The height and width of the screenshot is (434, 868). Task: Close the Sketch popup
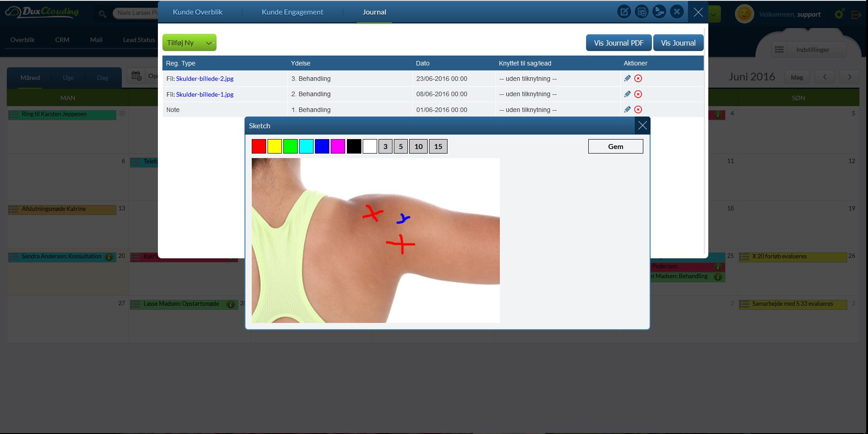pyautogui.click(x=642, y=126)
